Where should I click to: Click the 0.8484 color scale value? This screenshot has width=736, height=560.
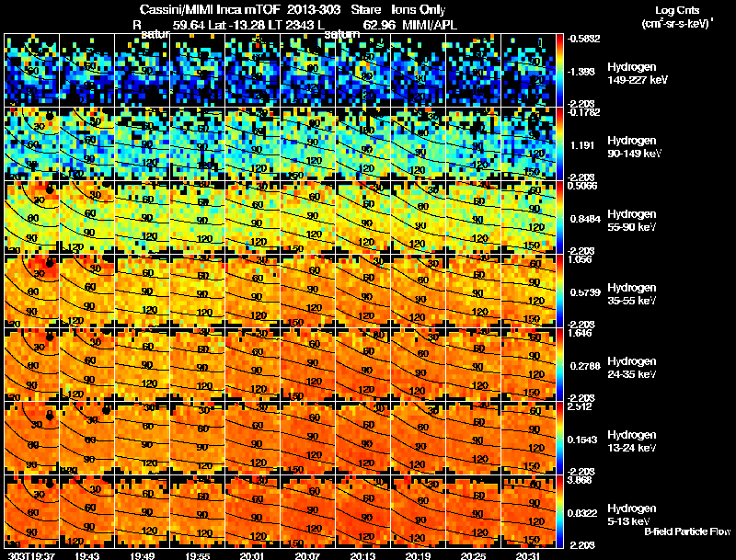click(x=585, y=219)
